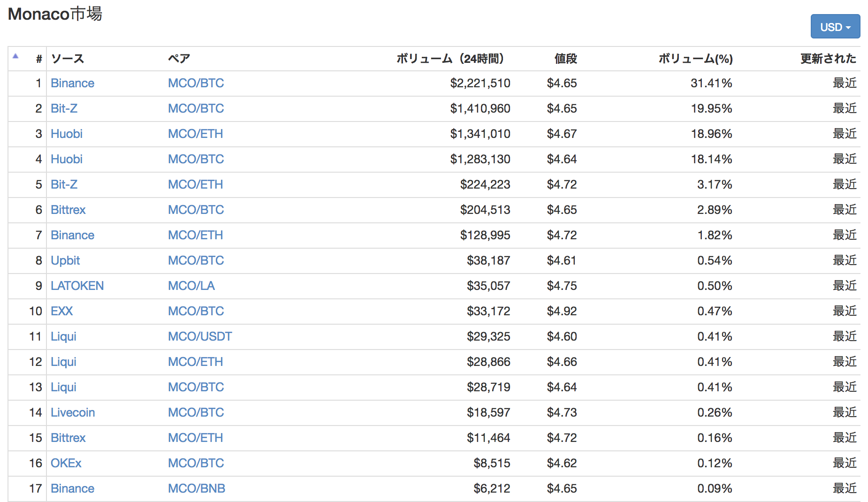Open Bittrex link in row 15
868x502 pixels.
(x=68, y=438)
